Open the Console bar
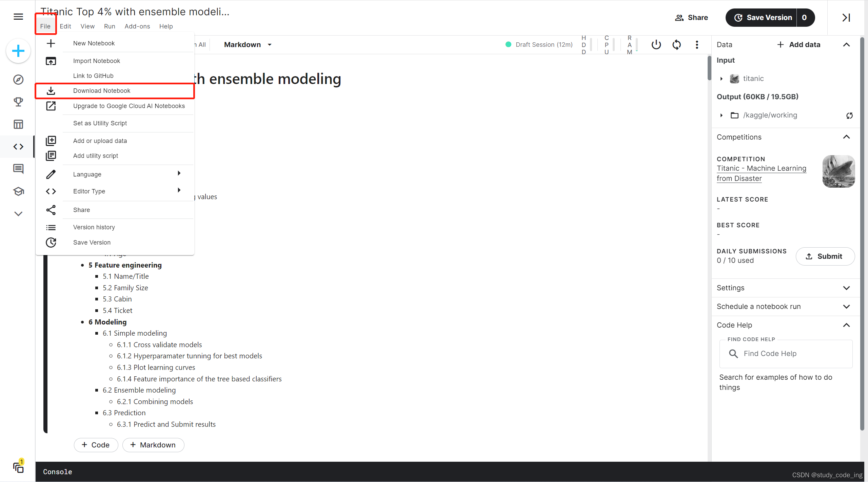 [450, 472]
